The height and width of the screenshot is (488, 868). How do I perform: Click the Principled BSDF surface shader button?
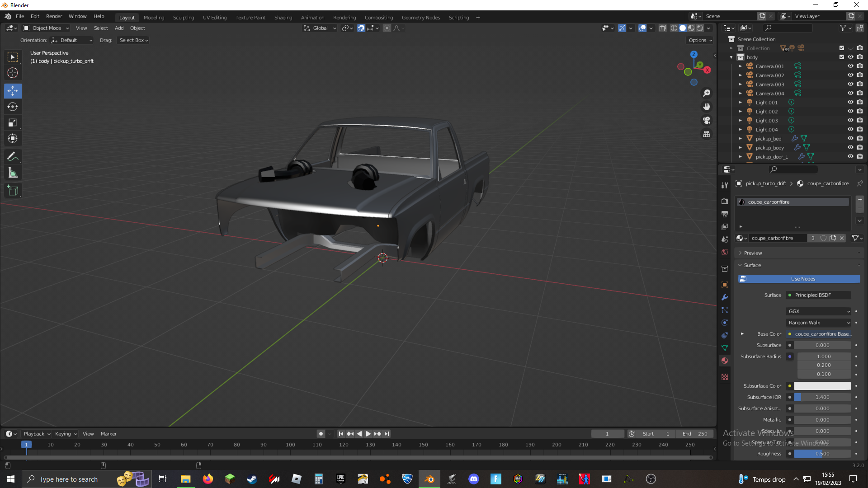tap(819, 295)
